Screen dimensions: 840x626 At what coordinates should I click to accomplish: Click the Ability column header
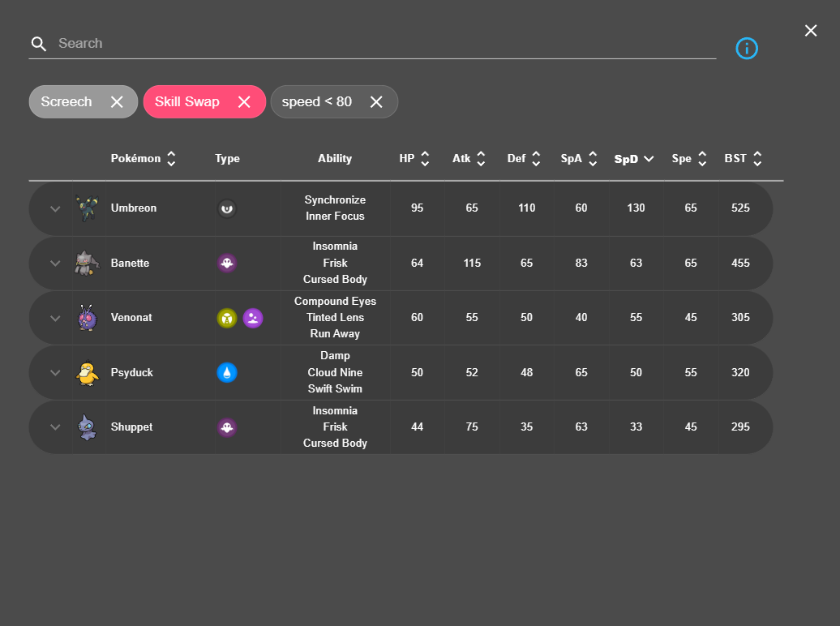pos(335,159)
